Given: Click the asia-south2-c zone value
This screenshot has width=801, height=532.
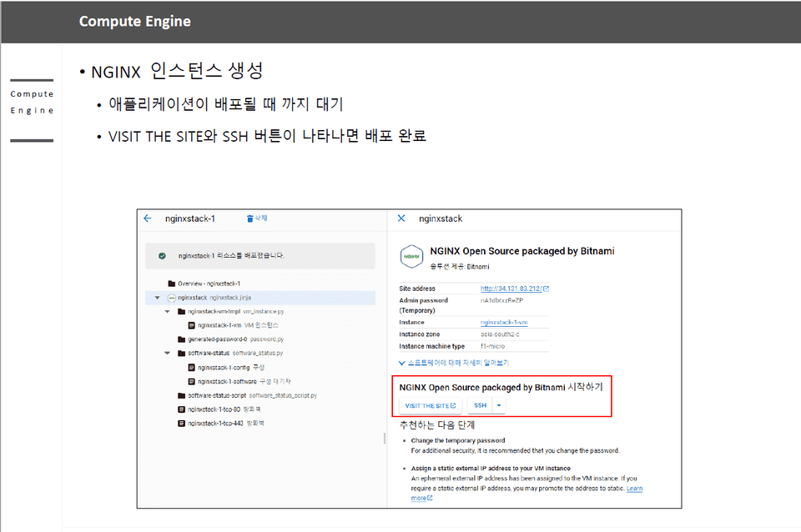Looking at the screenshot, I should pyautogui.click(x=500, y=334).
